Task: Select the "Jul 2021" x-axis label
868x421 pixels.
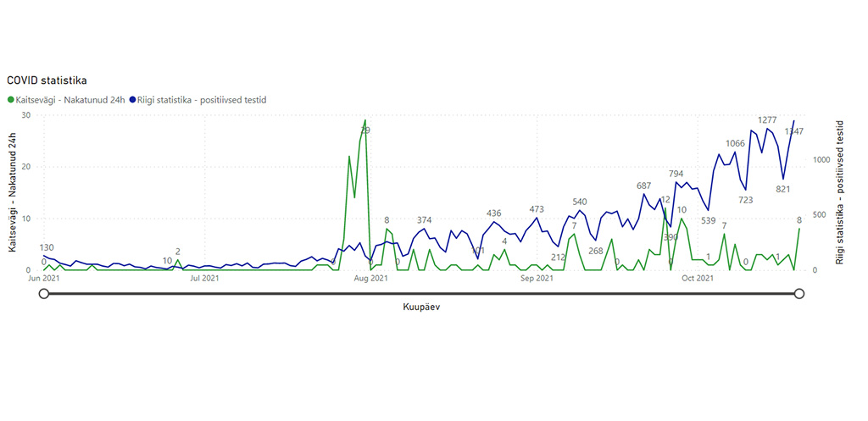Action: pos(205,277)
